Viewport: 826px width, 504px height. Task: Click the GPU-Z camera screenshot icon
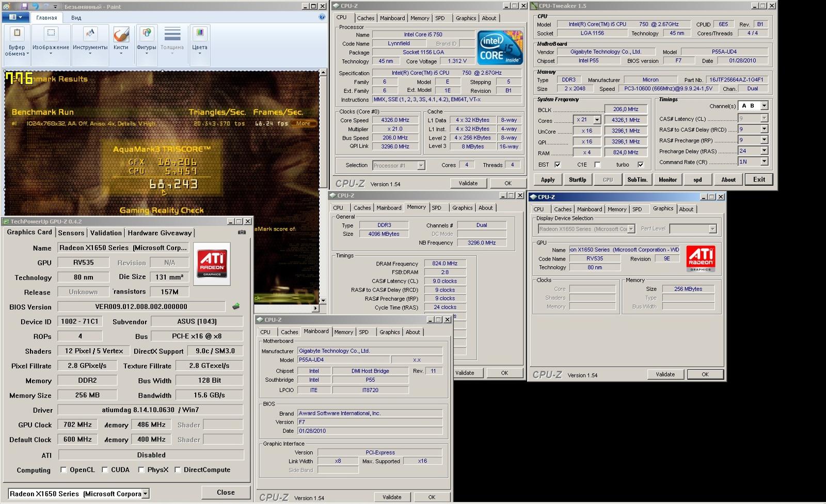click(x=242, y=232)
